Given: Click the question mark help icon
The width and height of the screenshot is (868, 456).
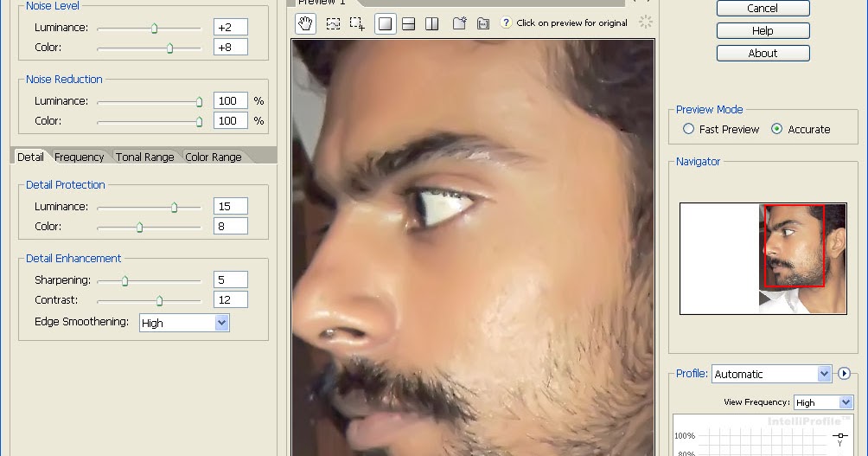Looking at the screenshot, I should 506,22.
